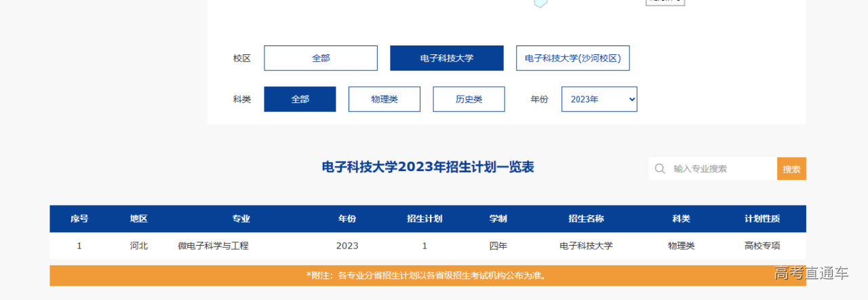Click the 计划性质 column header
This screenshot has height=300, width=868.
(x=762, y=219)
